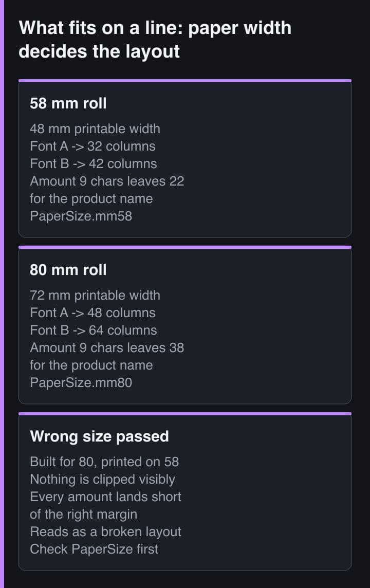Viewport: 370px width, 588px height.
Task: Click the 'leaves 38' amount line
Action: coord(107,347)
